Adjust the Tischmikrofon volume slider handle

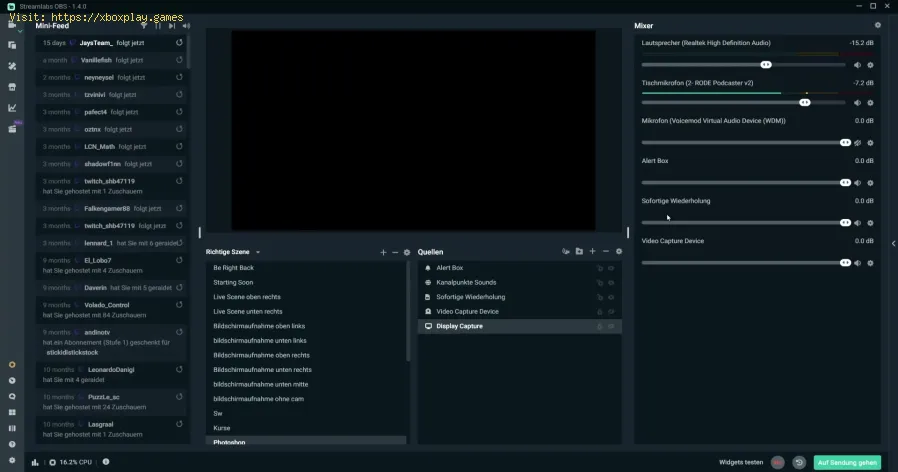pos(805,103)
